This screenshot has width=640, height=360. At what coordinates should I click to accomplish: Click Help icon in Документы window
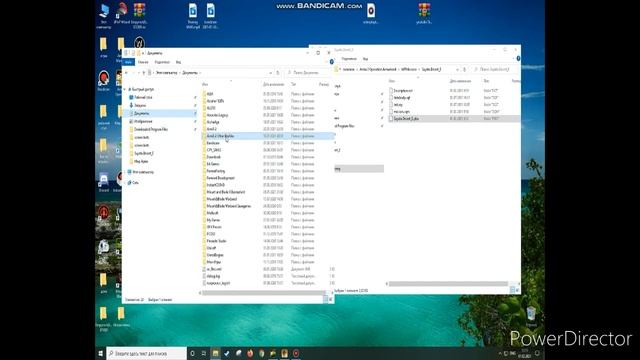tap(331, 62)
